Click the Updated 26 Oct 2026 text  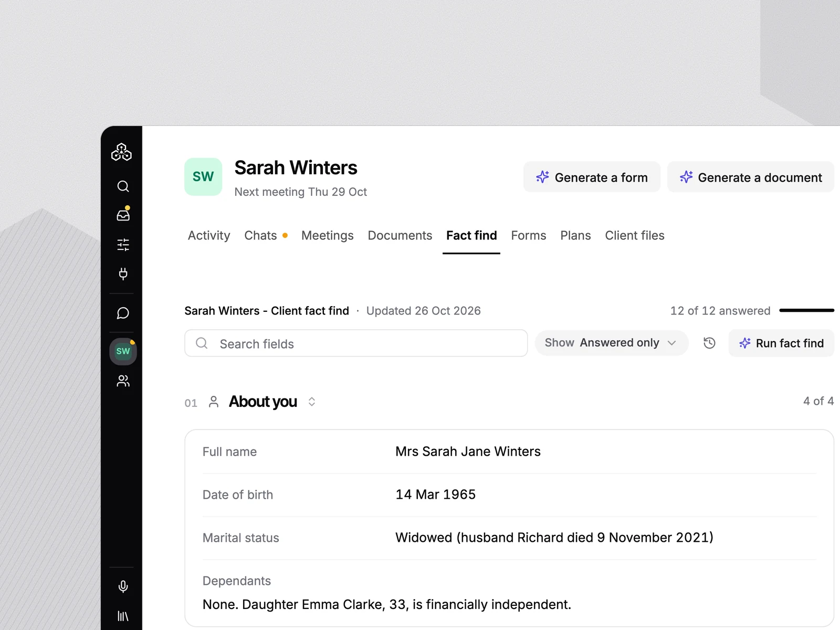[x=423, y=311]
